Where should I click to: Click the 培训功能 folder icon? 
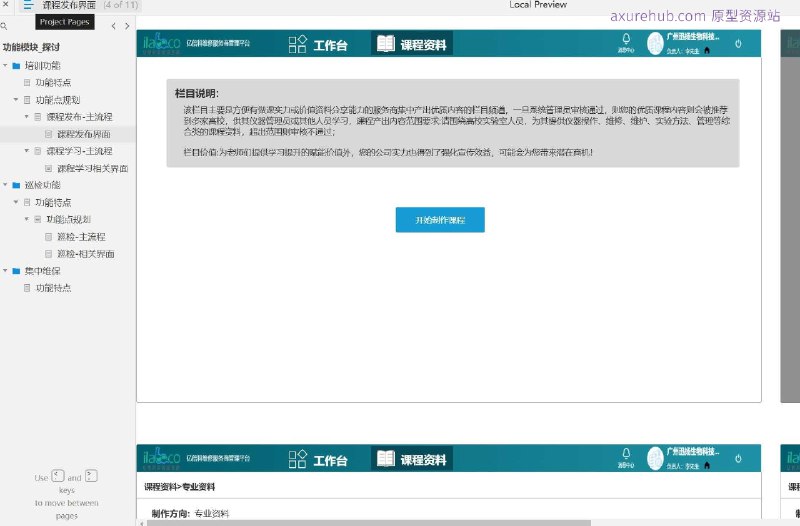tap(16, 66)
